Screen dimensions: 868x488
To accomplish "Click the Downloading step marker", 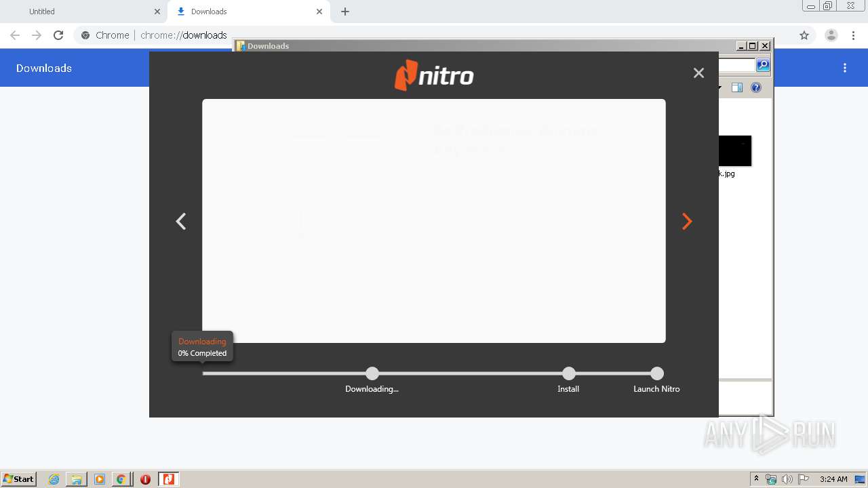I will [372, 373].
